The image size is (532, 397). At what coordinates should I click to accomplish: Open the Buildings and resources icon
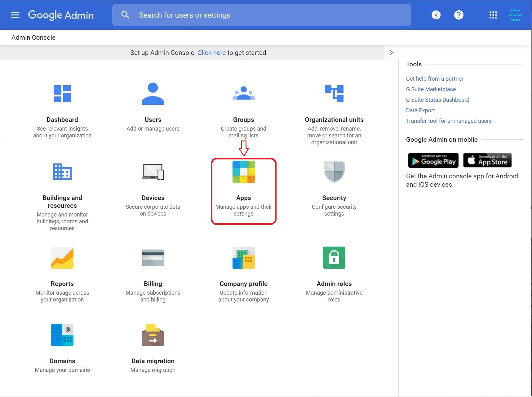(62, 172)
